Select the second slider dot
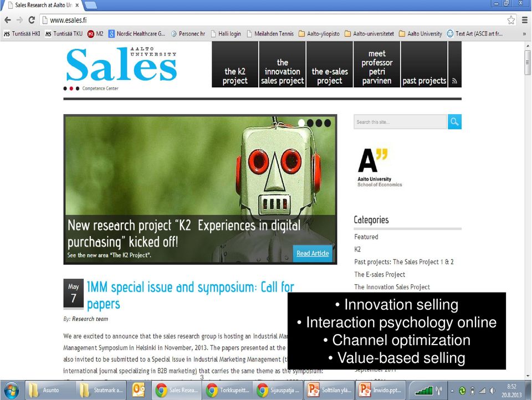Image resolution: width=532 pixels, height=400 pixels. (310, 123)
